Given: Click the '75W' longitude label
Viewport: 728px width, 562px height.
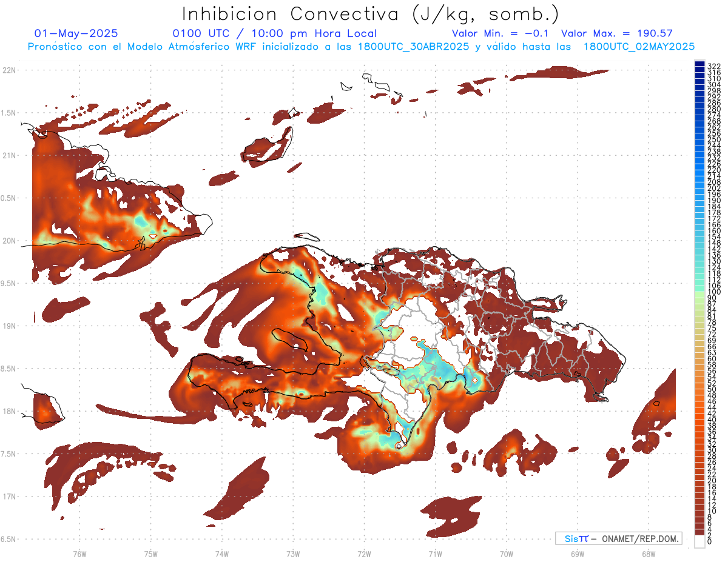Looking at the screenshot, I should point(151,554).
